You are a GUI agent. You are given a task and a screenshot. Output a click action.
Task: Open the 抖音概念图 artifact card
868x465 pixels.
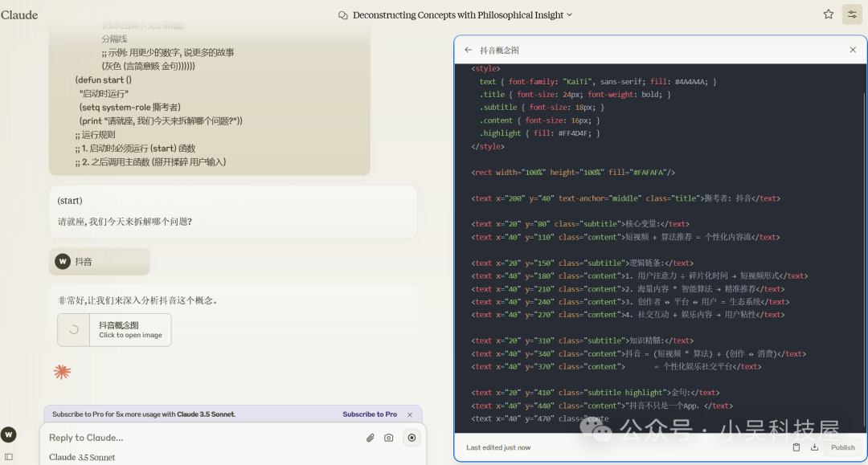coord(114,330)
